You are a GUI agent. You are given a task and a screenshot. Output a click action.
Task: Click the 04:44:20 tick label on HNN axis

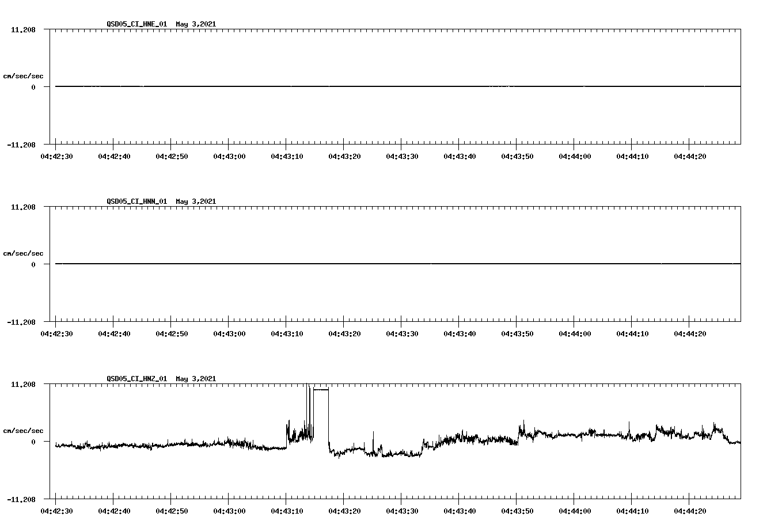point(692,333)
